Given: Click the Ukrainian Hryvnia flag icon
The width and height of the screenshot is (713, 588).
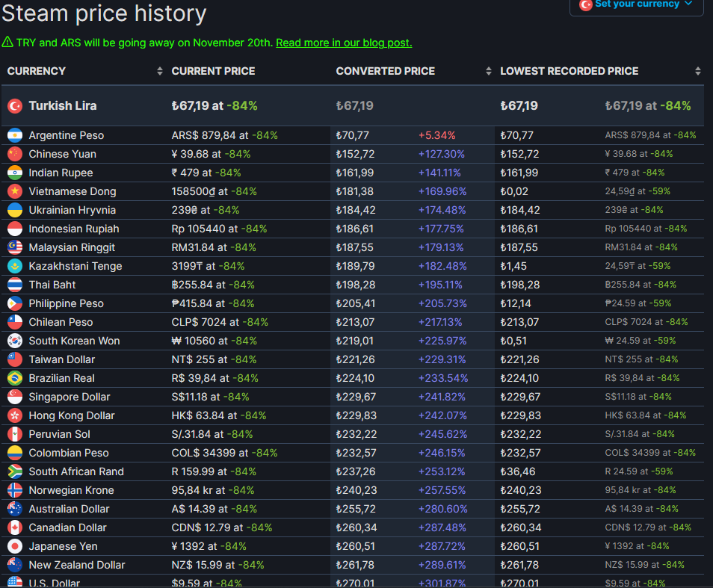Looking at the screenshot, I should pyautogui.click(x=15, y=210).
